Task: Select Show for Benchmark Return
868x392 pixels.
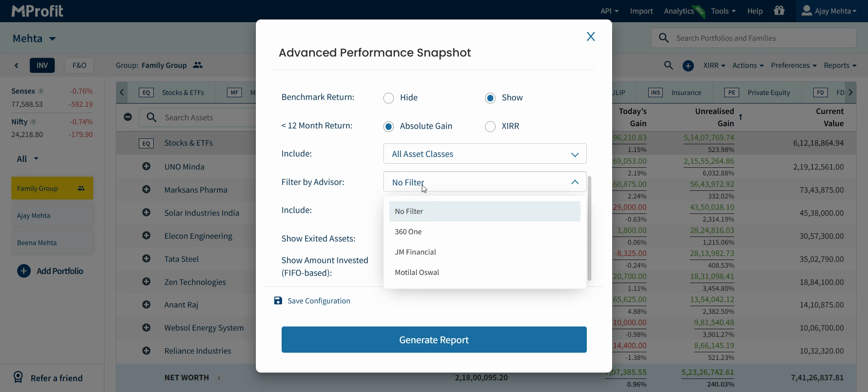Action: tap(490, 98)
